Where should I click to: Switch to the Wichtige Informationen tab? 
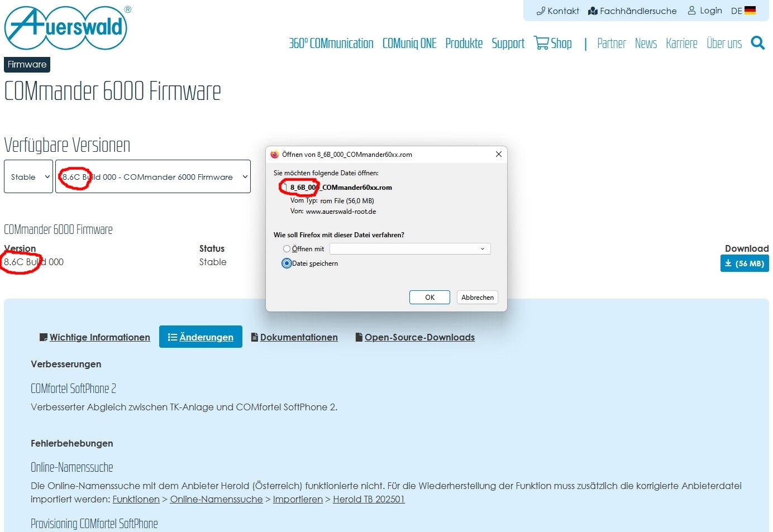(x=95, y=337)
